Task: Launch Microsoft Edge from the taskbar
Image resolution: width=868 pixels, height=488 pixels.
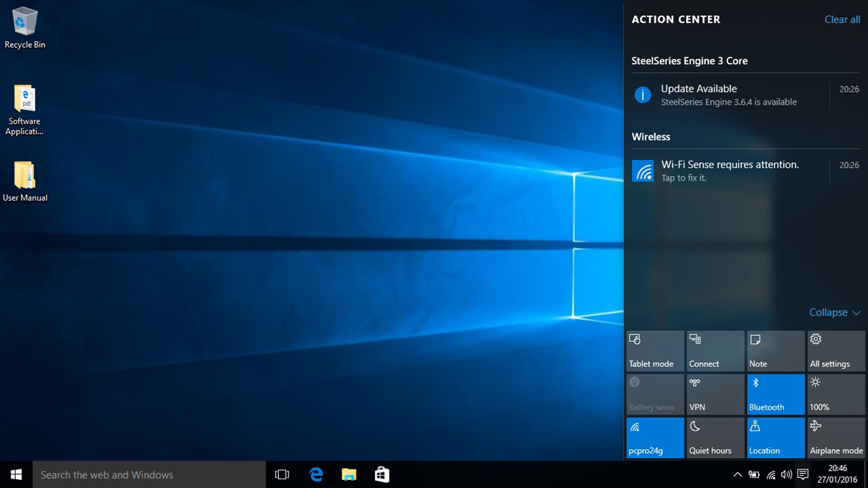Action: pyautogui.click(x=316, y=475)
